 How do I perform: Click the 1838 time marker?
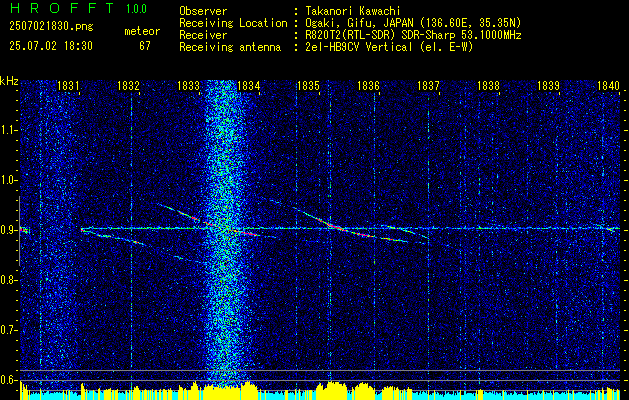click(x=488, y=85)
